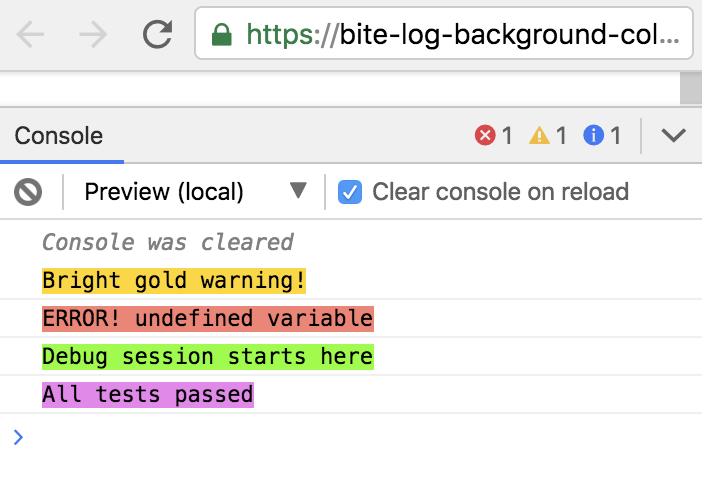
Task: Click the browser forward arrow
Action: click(93, 36)
